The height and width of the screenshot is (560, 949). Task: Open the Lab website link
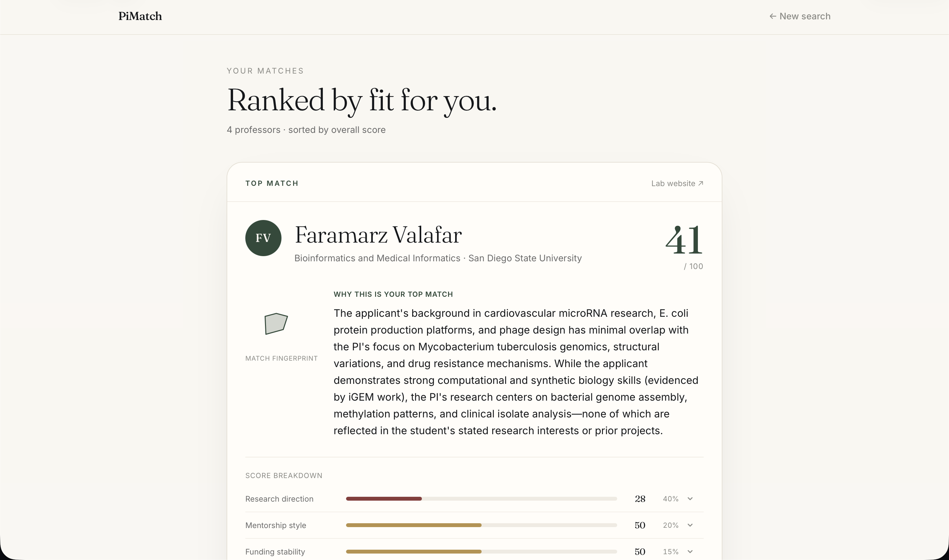tap(677, 184)
